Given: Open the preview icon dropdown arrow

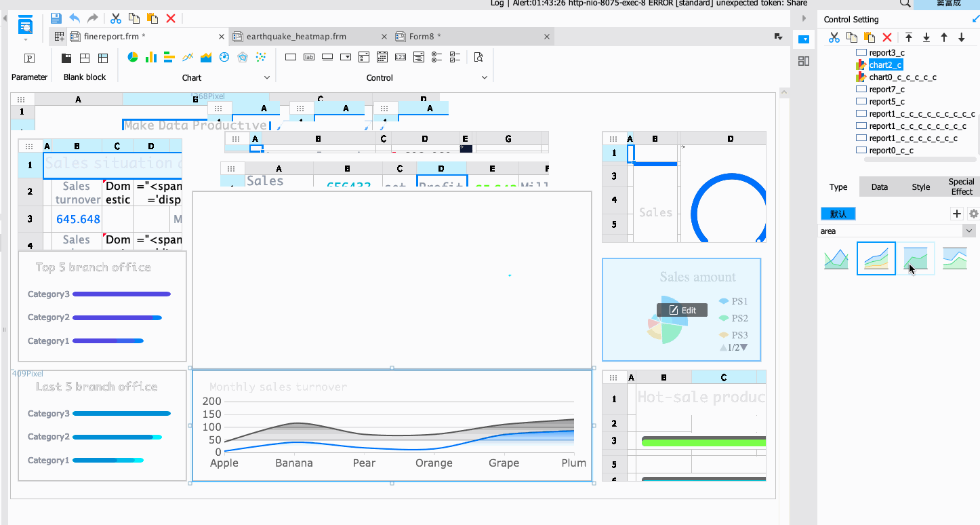Looking at the screenshot, I should point(26,38).
